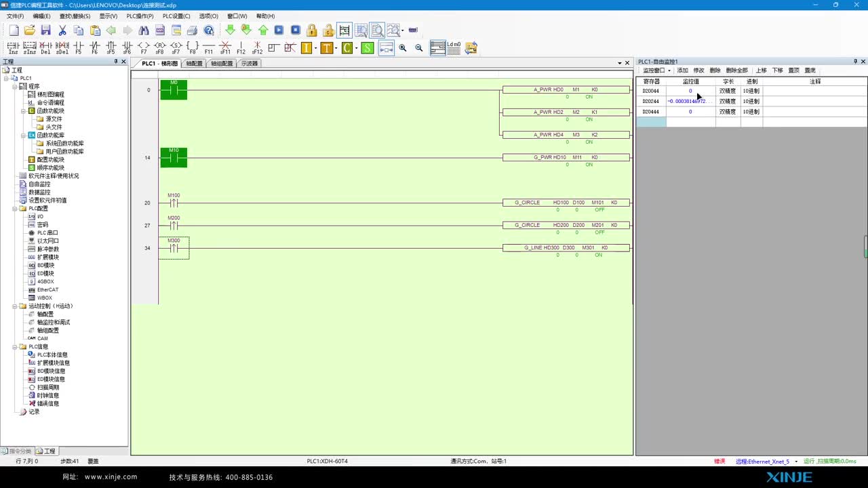Click 添加 in the monitor toolbar
The width and height of the screenshot is (868, 488).
coord(682,70)
